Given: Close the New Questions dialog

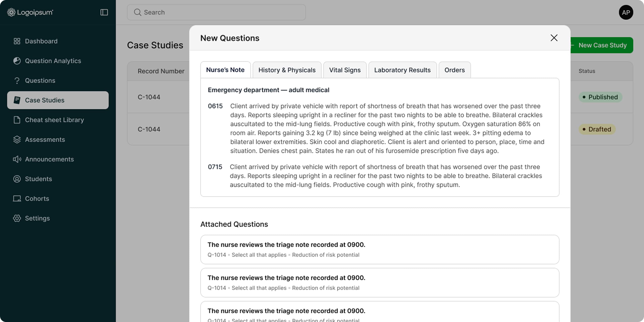Looking at the screenshot, I should click(554, 38).
